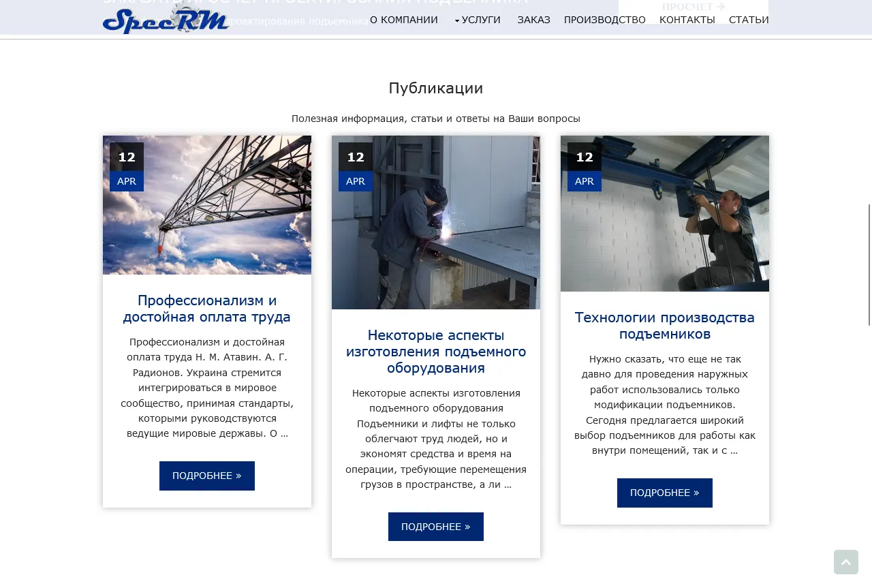
Task: Go to the ЗАКАЗ page
Action: point(533,20)
